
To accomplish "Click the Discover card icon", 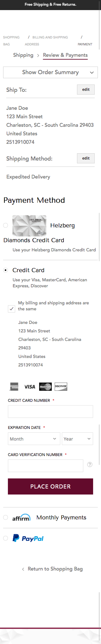I will coord(61,386).
